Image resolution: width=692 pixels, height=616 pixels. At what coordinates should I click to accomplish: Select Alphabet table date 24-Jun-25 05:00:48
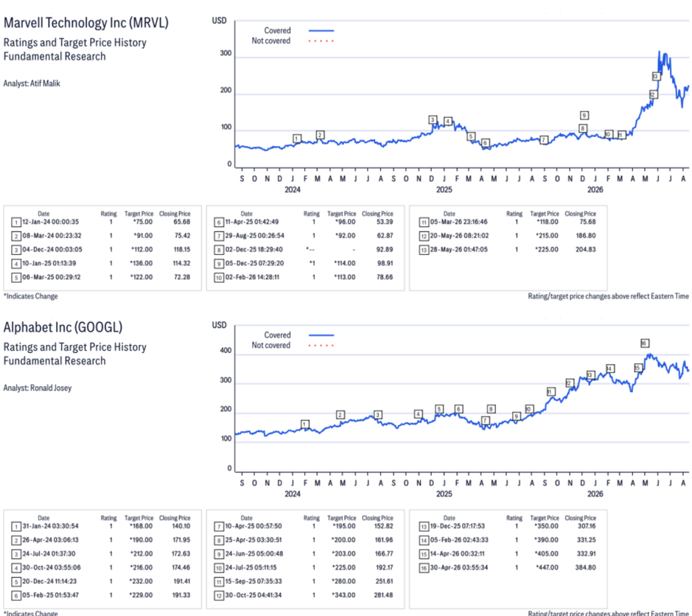[x=254, y=554]
